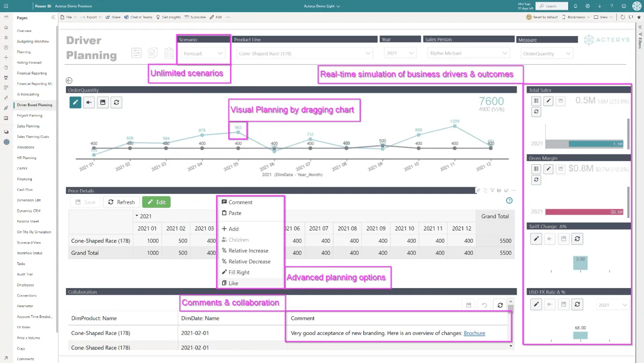Select Relative Increase from context menu
Image resolution: width=644 pixels, height=363 pixels.
pos(248,251)
